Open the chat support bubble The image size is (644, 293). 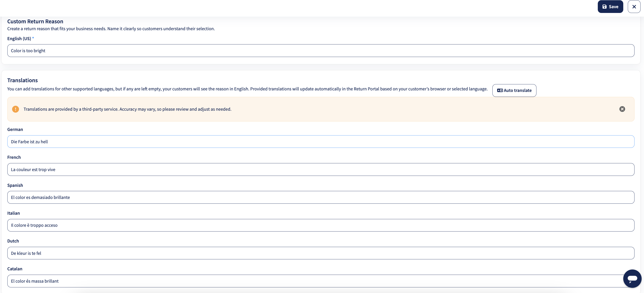point(632,279)
